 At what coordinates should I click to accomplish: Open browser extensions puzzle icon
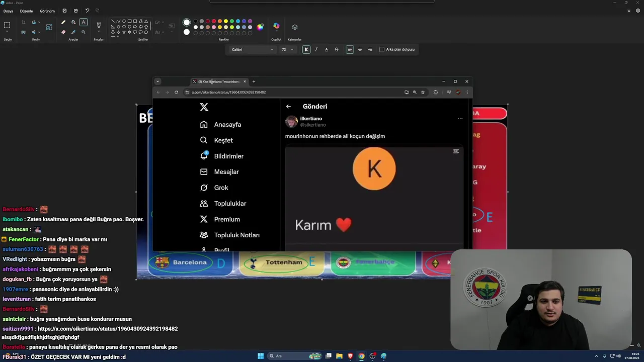click(x=435, y=92)
